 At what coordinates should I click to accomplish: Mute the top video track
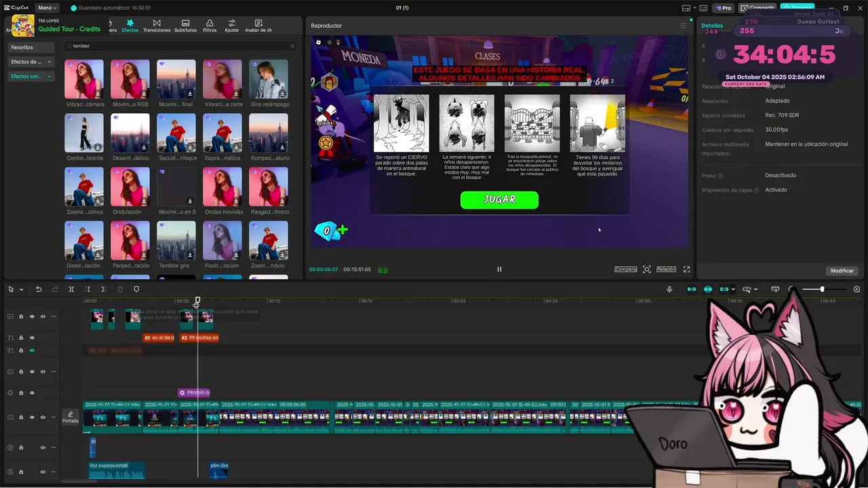click(x=43, y=317)
